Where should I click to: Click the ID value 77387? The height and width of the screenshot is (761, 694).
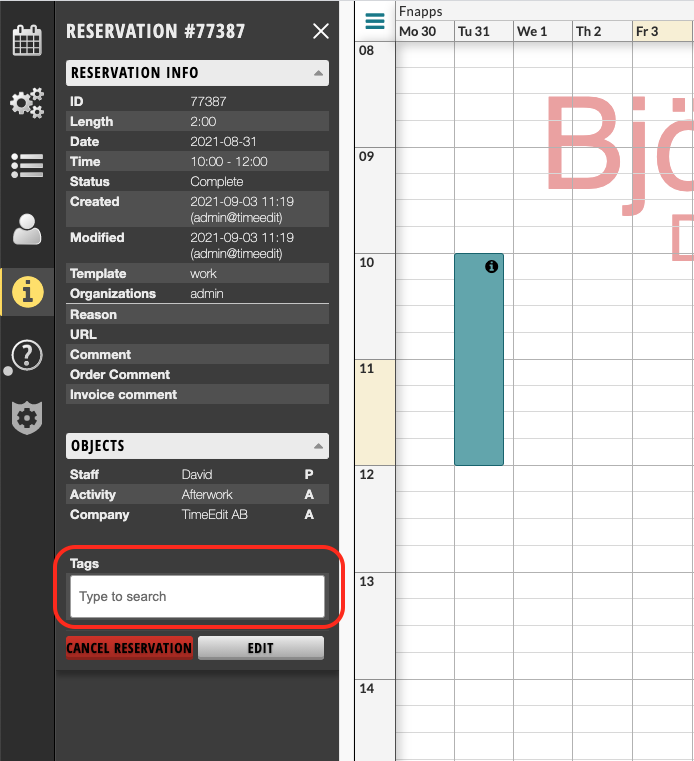click(x=208, y=101)
